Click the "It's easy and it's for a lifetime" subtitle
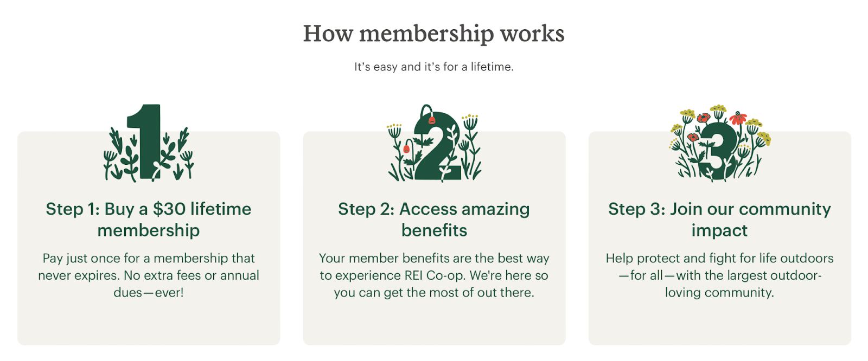The height and width of the screenshot is (361, 868). point(433,67)
